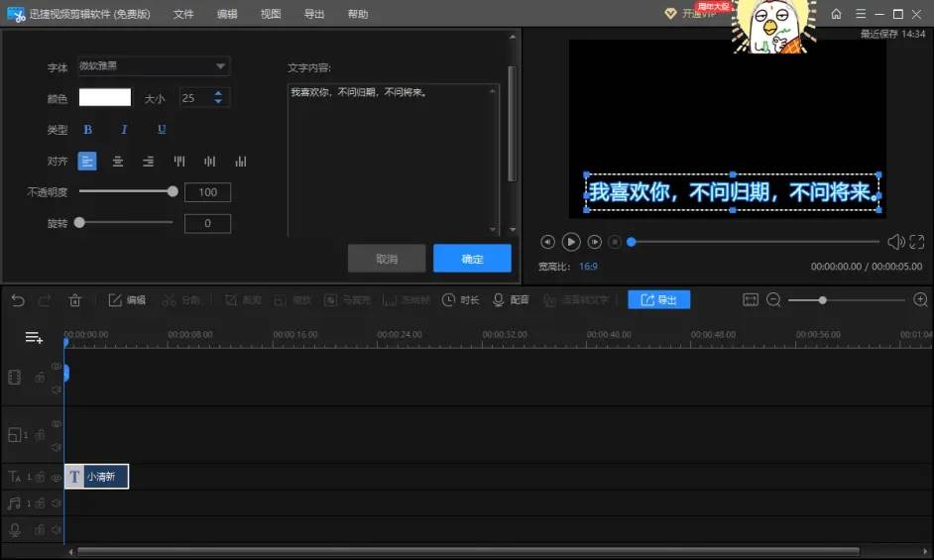934x560 pixels.
Task: Click the add track icon
Action: click(x=34, y=338)
